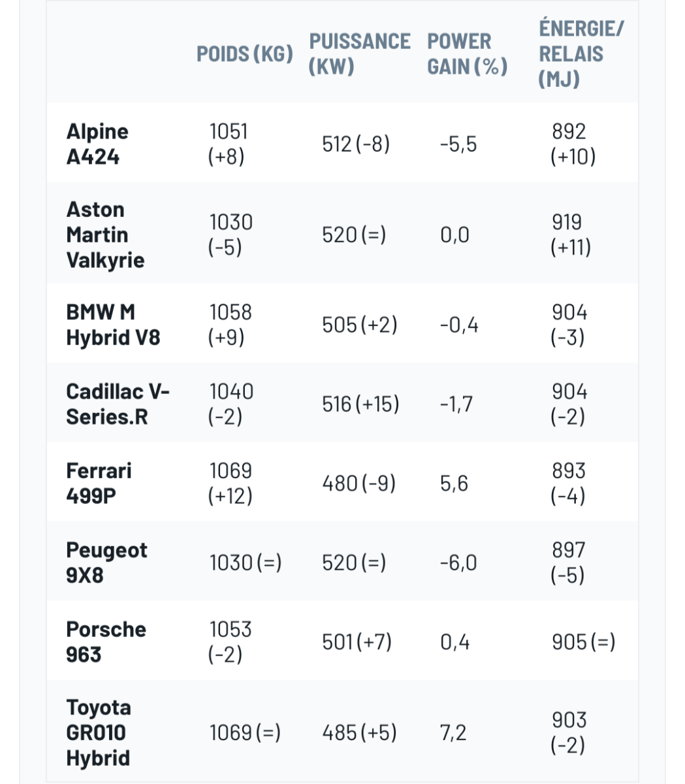The width and height of the screenshot is (685, 784).
Task: Select the Aston Martin Valkyrie row name
Action: pyautogui.click(x=104, y=235)
